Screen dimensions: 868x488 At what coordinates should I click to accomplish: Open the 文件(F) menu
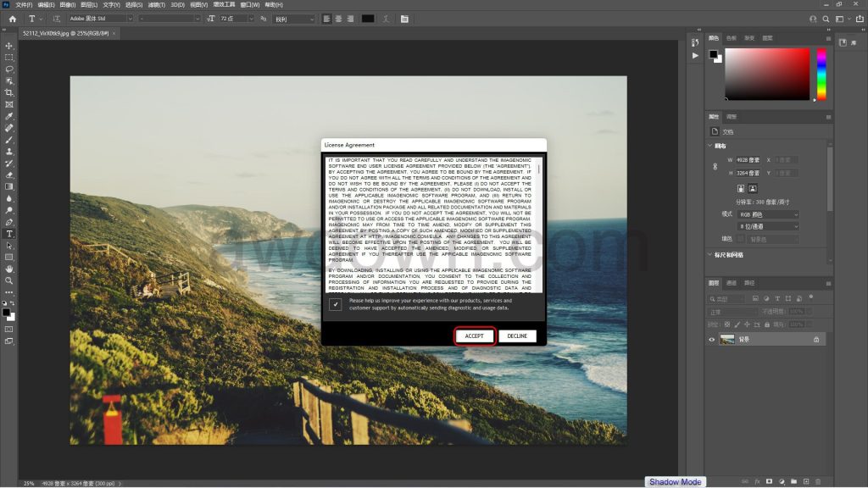[23, 4]
